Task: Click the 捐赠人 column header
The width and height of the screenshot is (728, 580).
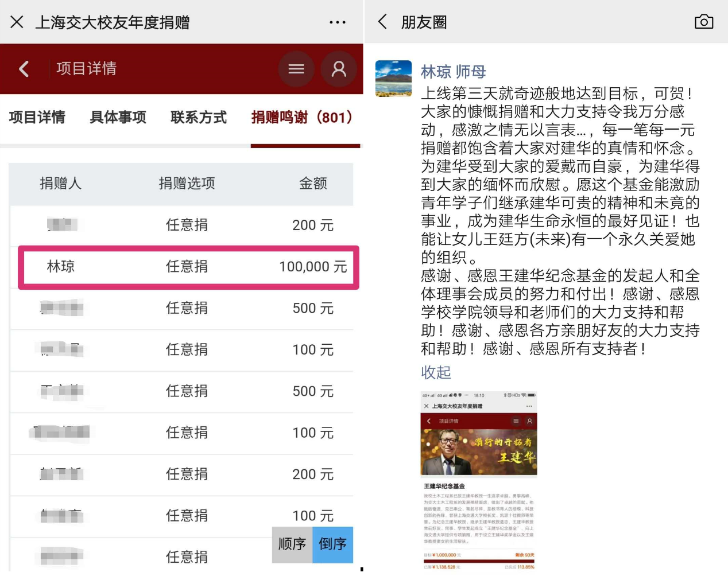Action: pyautogui.click(x=61, y=184)
